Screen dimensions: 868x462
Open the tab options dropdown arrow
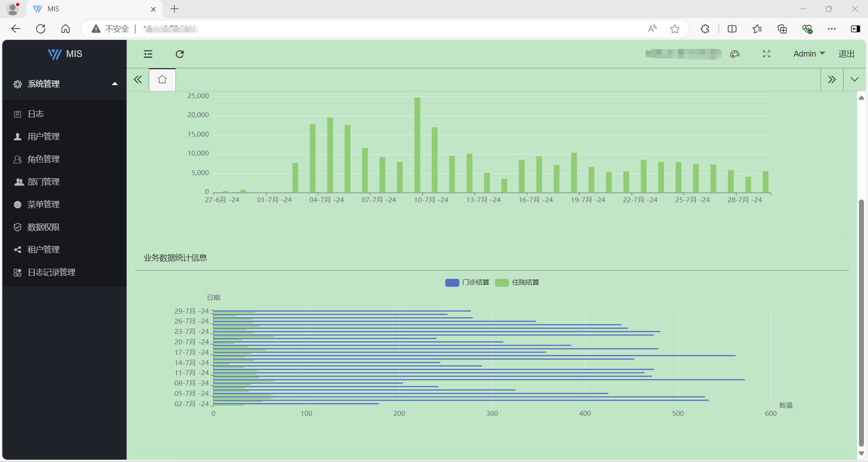click(x=854, y=80)
